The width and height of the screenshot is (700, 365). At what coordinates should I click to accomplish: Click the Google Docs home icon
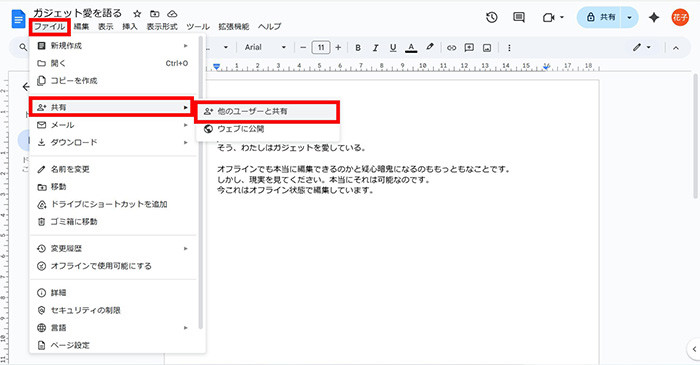(19, 19)
